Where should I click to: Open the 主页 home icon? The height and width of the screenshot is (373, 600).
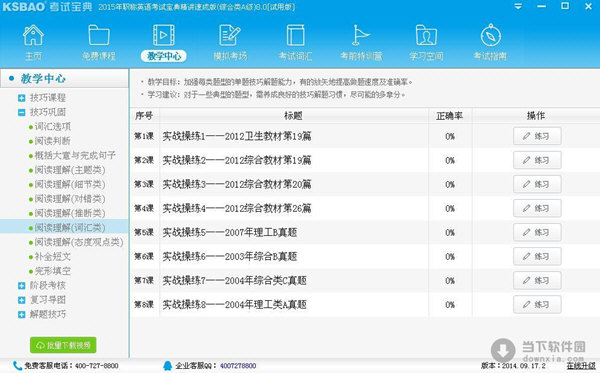[33, 36]
